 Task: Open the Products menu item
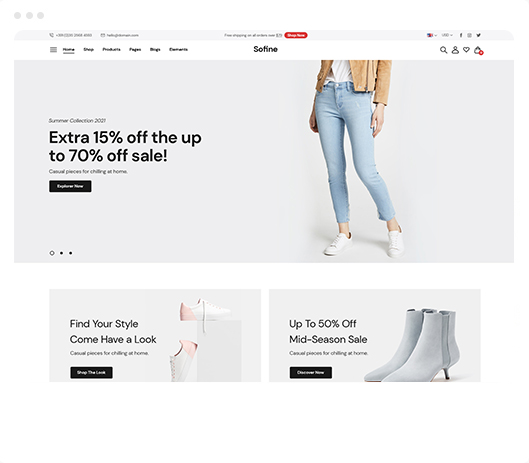pos(111,50)
